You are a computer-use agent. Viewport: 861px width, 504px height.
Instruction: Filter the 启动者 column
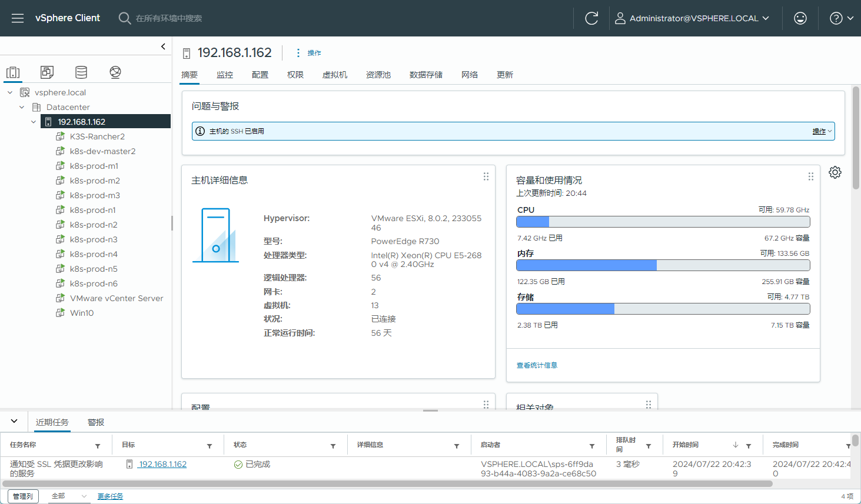coord(592,446)
